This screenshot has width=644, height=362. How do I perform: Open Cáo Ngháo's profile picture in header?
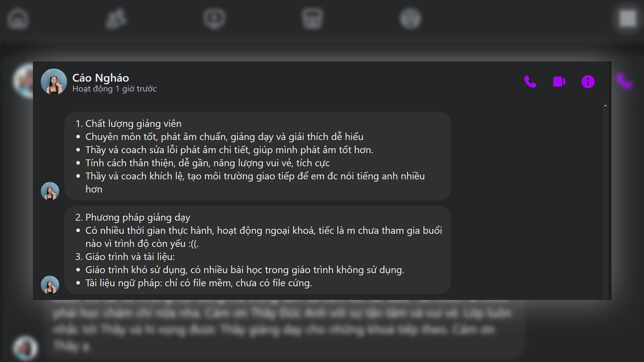[x=54, y=81]
